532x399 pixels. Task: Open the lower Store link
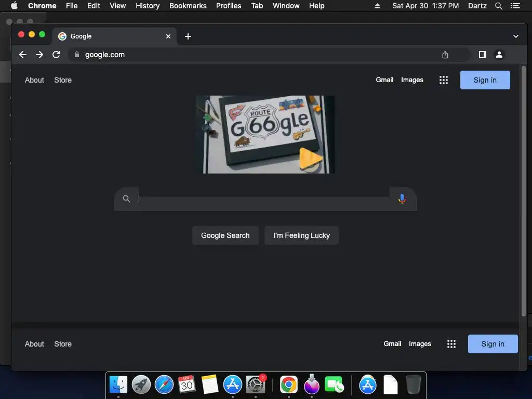tap(63, 344)
